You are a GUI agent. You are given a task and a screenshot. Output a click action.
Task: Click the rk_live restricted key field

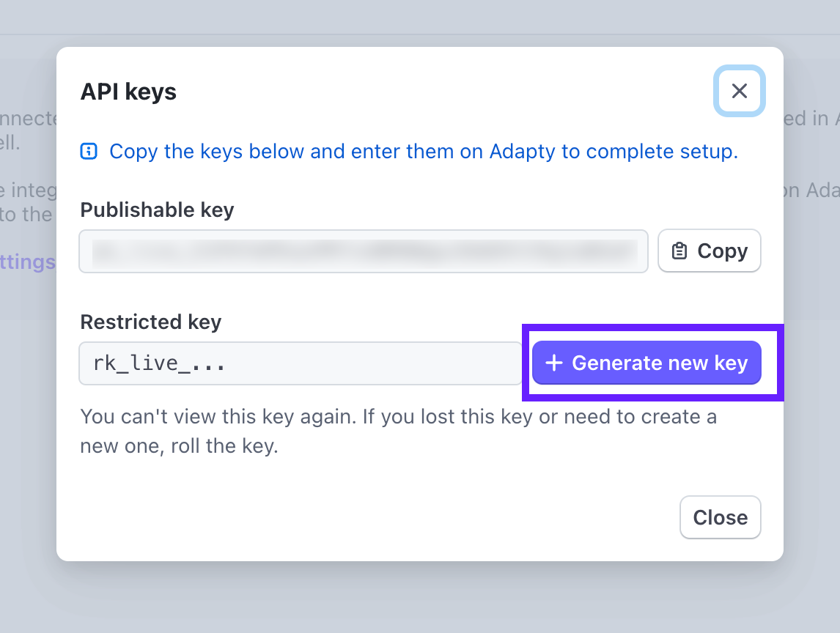[x=300, y=363]
